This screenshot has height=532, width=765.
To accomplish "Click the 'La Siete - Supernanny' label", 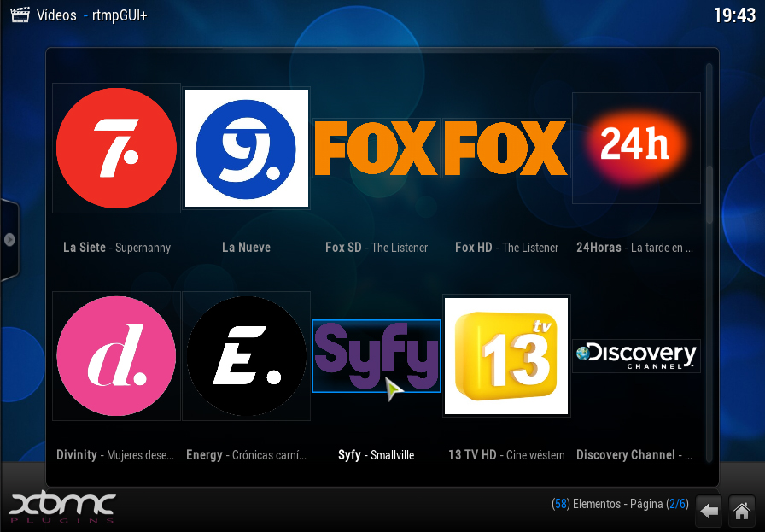I will pos(117,248).
